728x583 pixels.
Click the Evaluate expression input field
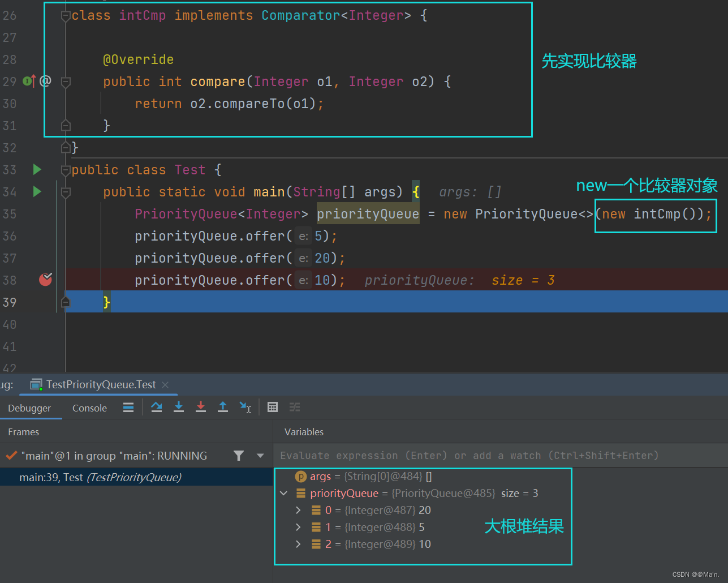point(501,456)
